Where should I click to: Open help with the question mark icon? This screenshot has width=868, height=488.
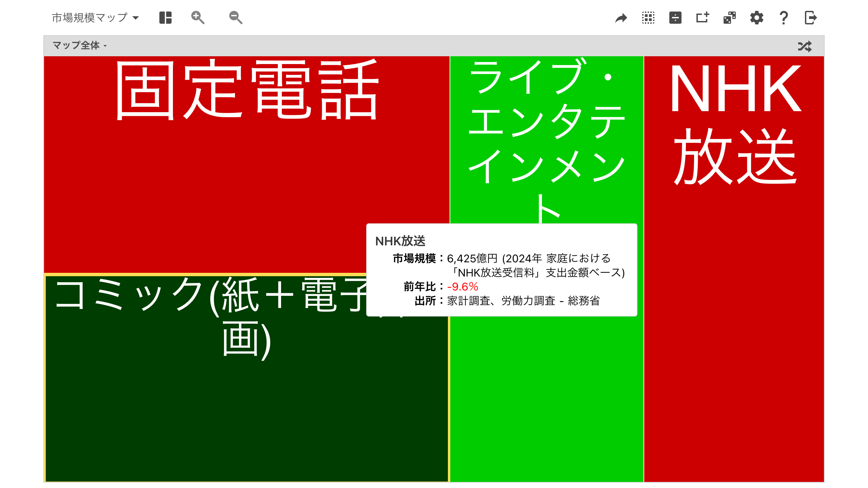784,18
